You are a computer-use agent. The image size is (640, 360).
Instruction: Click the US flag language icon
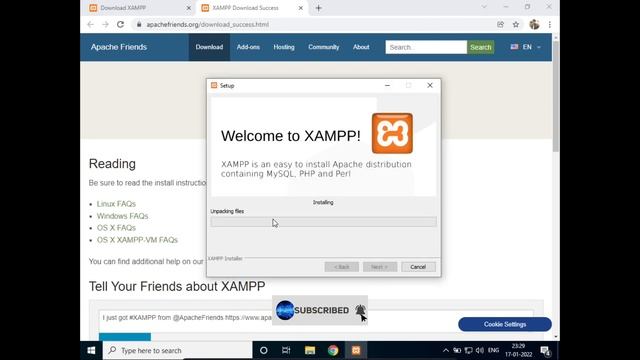pos(514,47)
